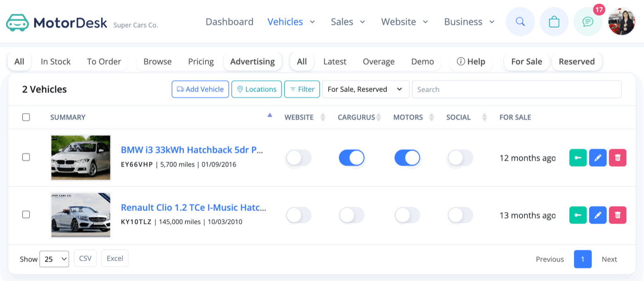Select page 1 in pagination
The height and width of the screenshot is (281, 644).
pos(583,259)
